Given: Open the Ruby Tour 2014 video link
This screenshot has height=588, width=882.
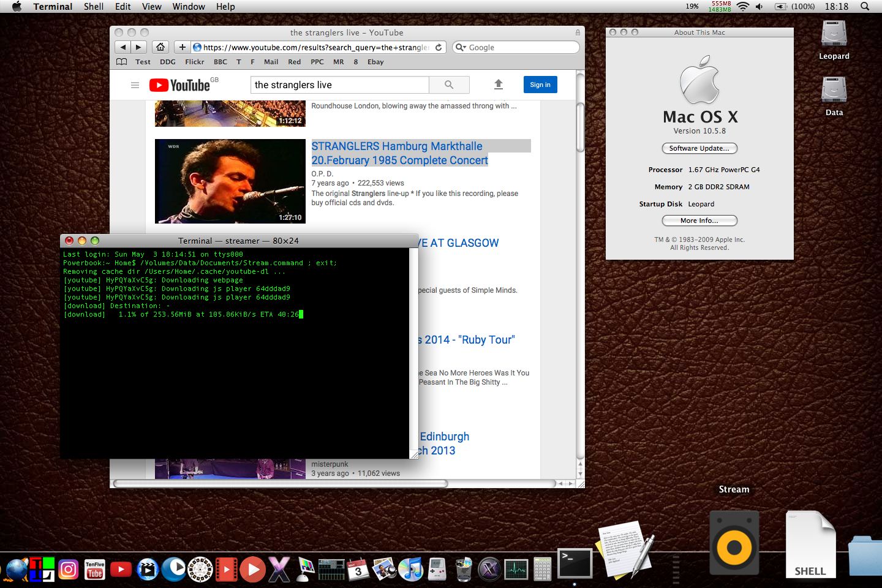Looking at the screenshot, I should 467,340.
